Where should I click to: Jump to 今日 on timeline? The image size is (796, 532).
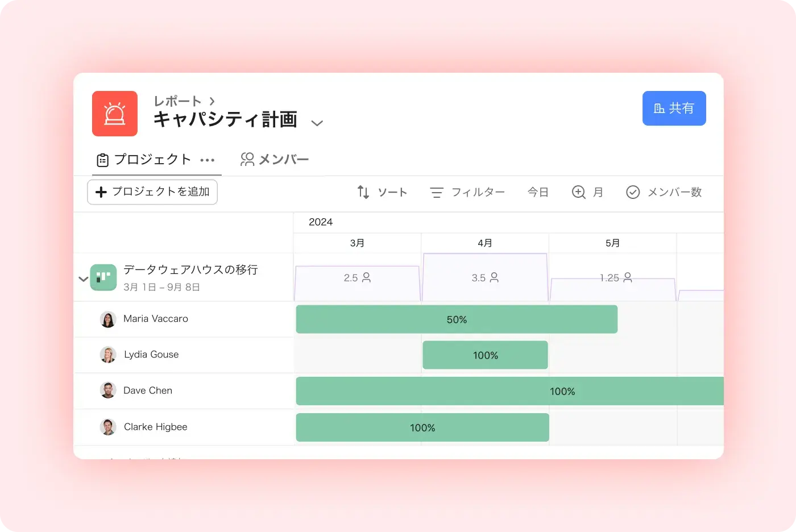pyautogui.click(x=538, y=192)
